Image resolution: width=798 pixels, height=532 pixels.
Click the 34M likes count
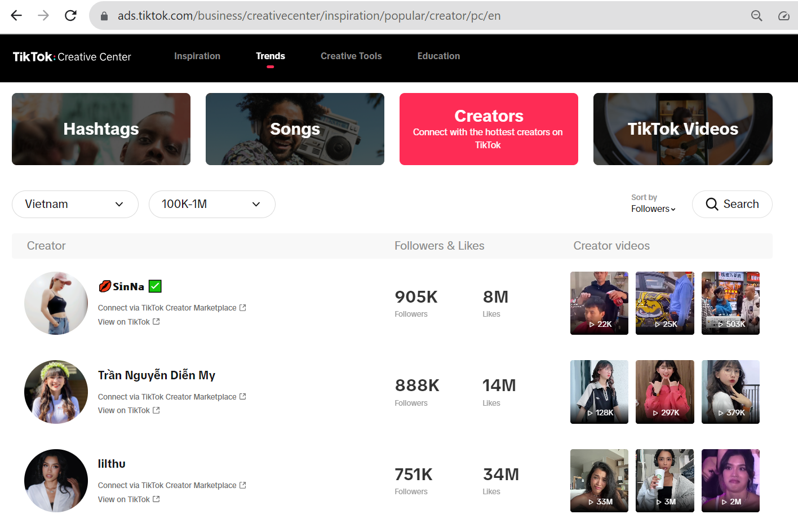[x=501, y=475]
